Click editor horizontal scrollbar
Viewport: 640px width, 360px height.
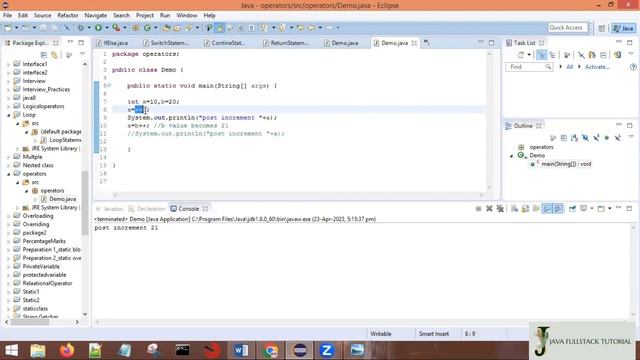(x=298, y=195)
